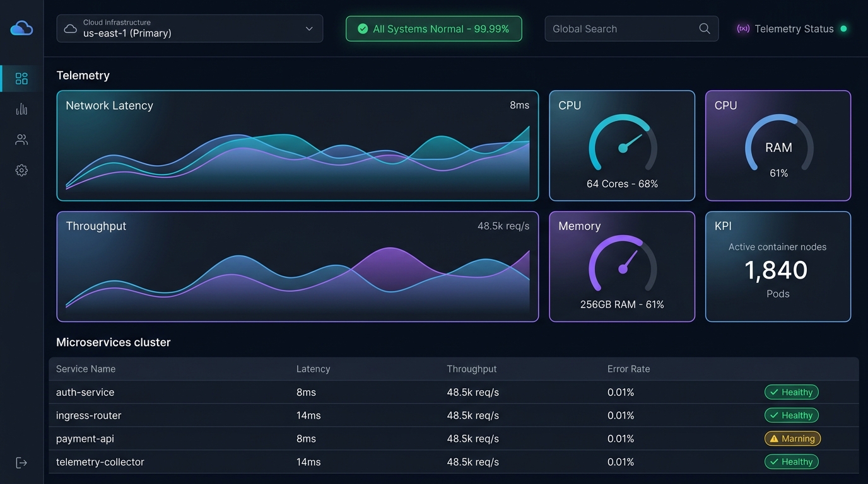The image size is (868, 484).
Task: Select the Throughput chart card
Action: [298, 267]
